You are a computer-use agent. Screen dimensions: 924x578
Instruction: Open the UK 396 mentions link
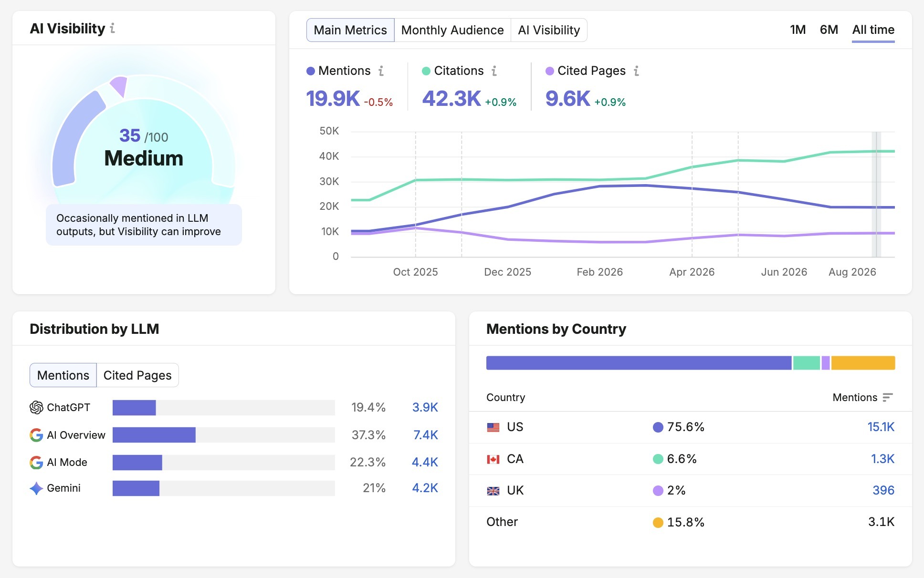(x=883, y=490)
